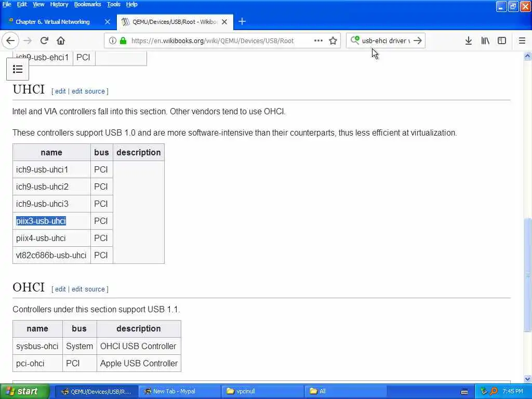Click the green secure padlock icon

coord(123,41)
